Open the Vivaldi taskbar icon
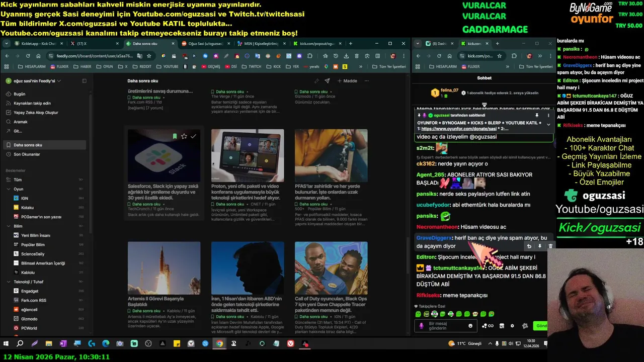644x362 pixels. (291, 344)
